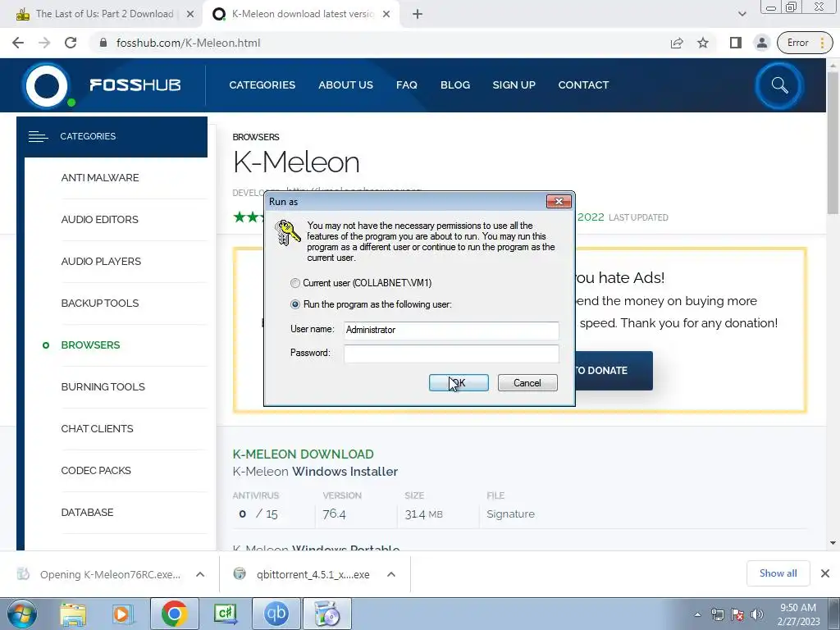Click the keys icon in Run as dialog

[287, 232]
